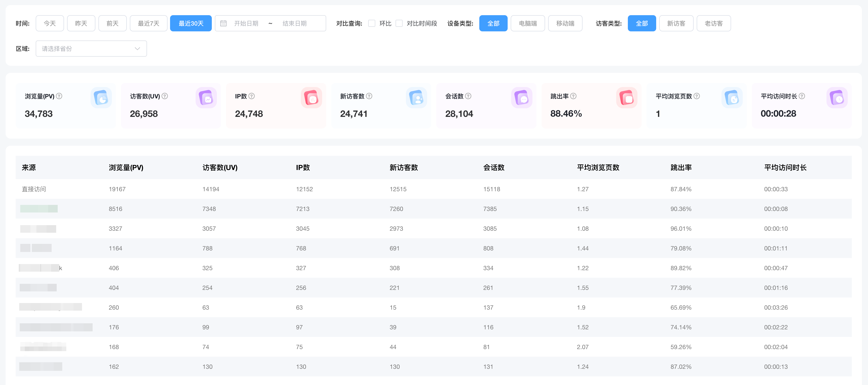Click the blue page icon on 平均浏览页数 card
Screen dimensions: 868x385
pos(732,98)
